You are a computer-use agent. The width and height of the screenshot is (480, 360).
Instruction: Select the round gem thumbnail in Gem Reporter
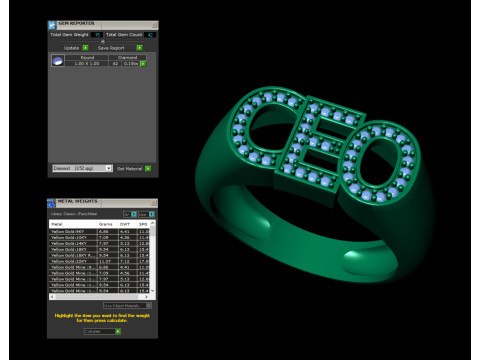pos(58,61)
